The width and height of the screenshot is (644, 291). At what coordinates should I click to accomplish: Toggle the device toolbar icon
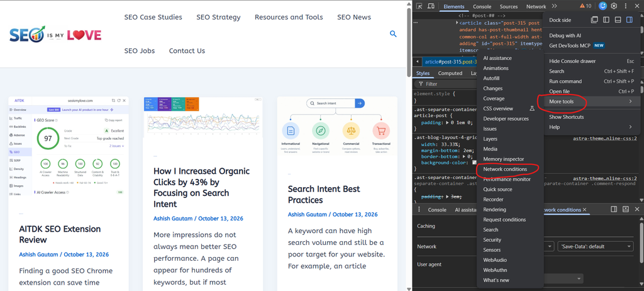[x=431, y=6]
